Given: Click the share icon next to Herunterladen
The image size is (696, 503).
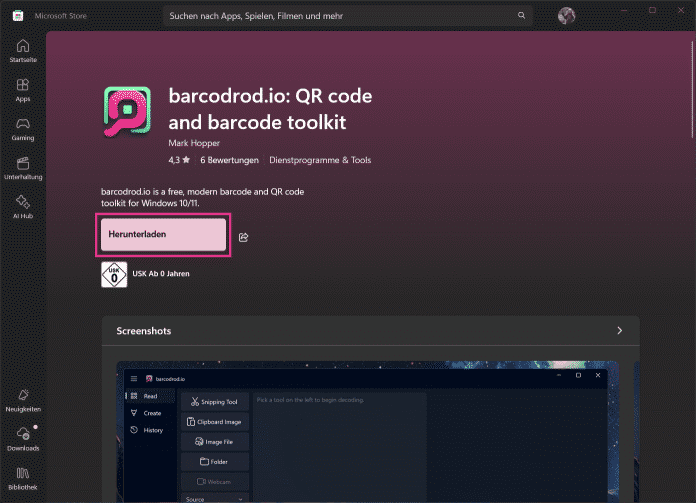Looking at the screenshot, I should click(x=243, y=237).
